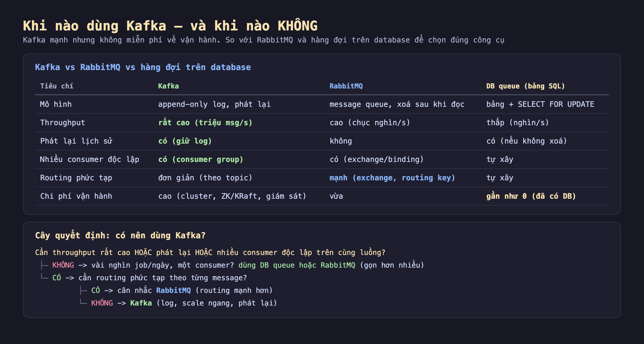Click the 'Throughput' row label
The height and width of the screenshot is (344, 644).
click(x=63, y=123)
